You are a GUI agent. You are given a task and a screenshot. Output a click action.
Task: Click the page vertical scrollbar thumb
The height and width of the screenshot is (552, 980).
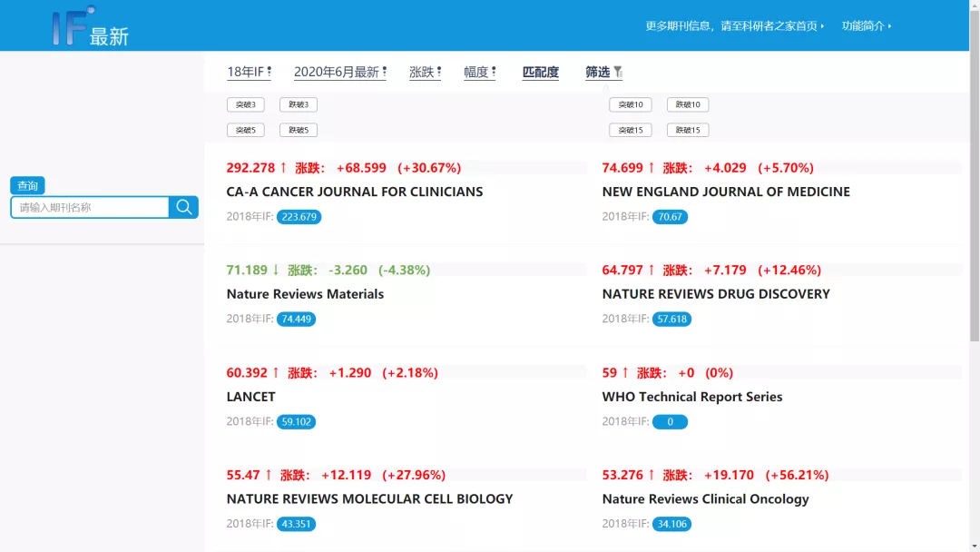point(975,176)
